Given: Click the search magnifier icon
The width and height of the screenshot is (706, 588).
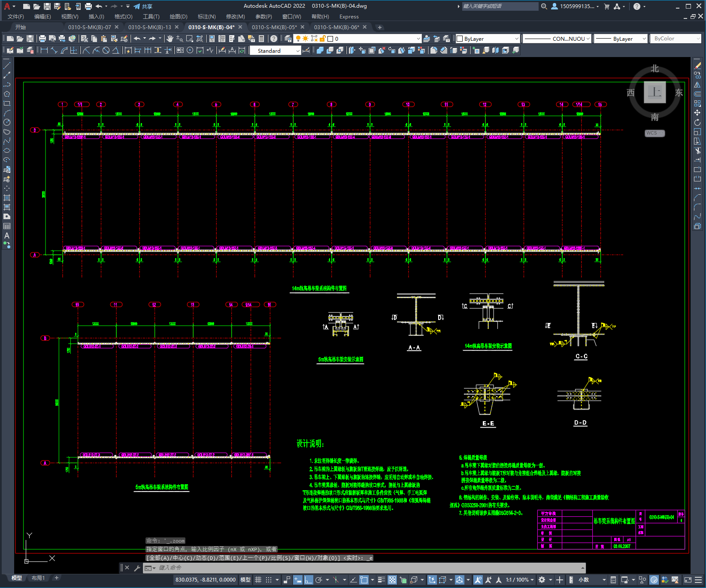Looking at the screenshot, I should click(544, 6).
